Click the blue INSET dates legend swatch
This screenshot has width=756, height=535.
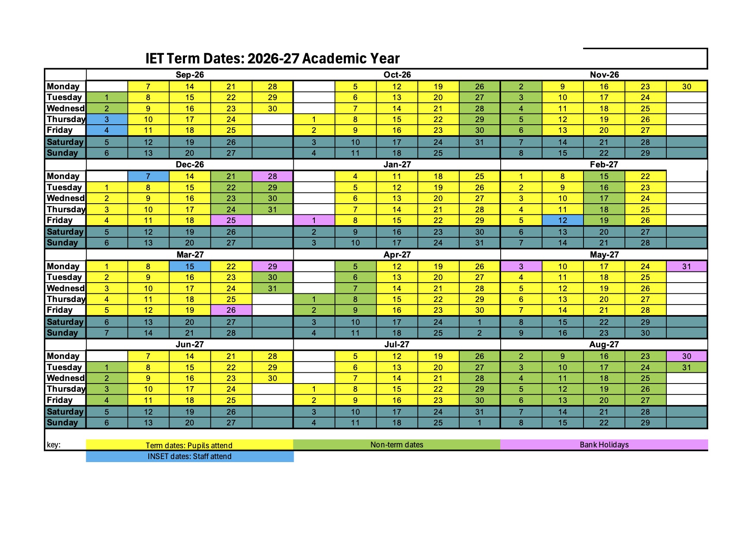point(189,456)
